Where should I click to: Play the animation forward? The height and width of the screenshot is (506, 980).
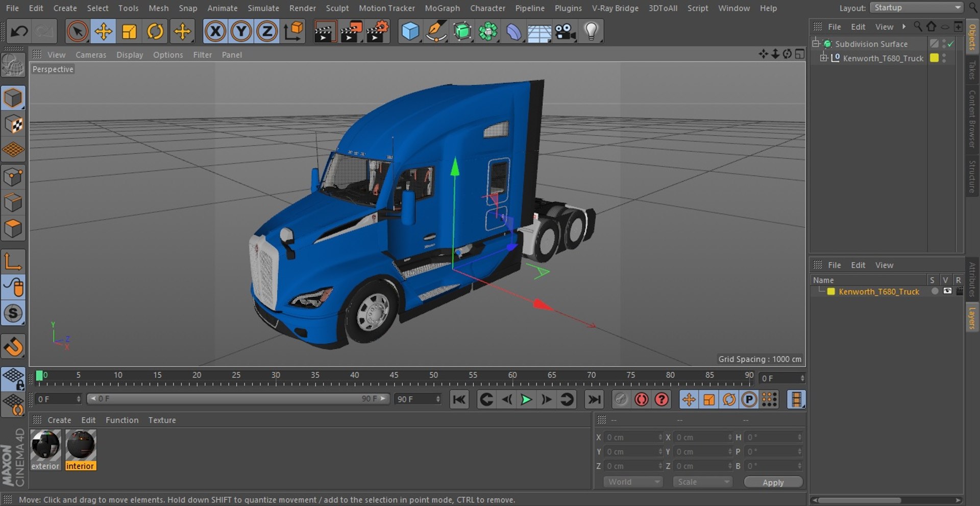pyautogui.click(x=526, y=399)
